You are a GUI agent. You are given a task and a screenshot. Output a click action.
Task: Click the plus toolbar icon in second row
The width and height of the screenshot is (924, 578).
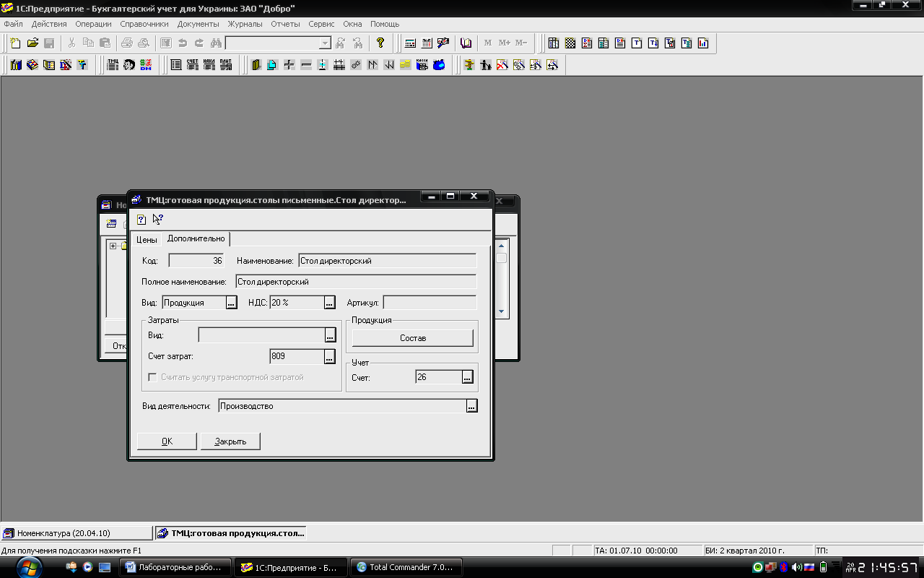click(289, 65)
